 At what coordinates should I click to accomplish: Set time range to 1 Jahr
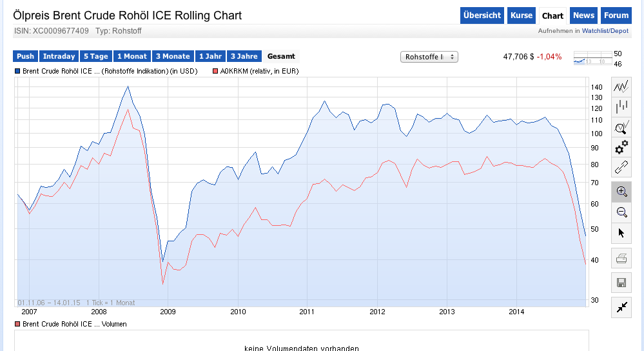[x=210, y=57]
